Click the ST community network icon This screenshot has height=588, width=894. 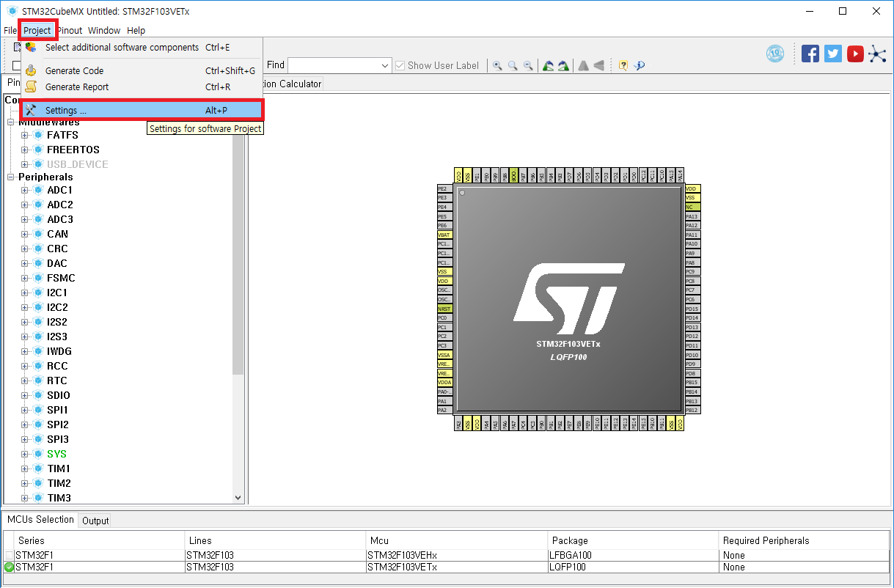click(x=877, y=54)
